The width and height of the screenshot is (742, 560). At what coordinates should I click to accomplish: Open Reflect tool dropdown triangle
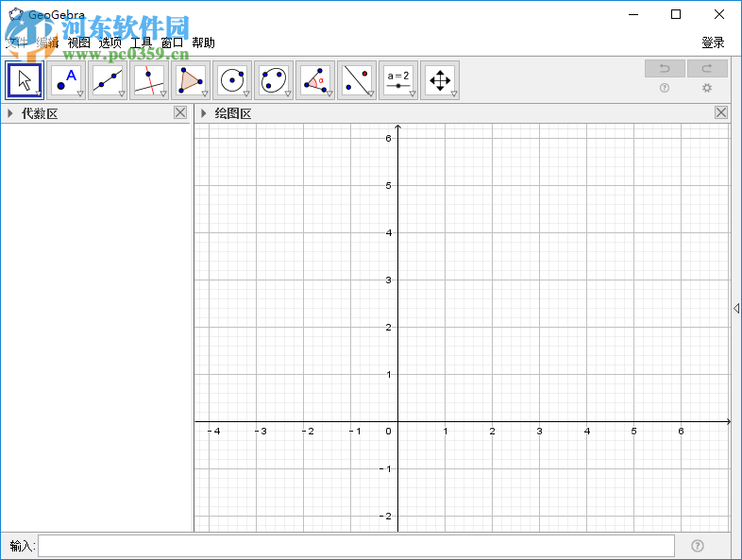pyautogui.click(x=371, y=93)
